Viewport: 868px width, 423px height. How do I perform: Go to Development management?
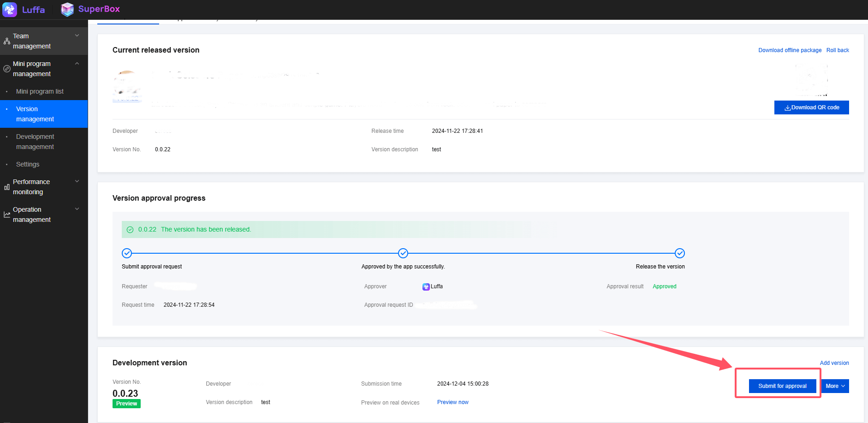(35, 142)
